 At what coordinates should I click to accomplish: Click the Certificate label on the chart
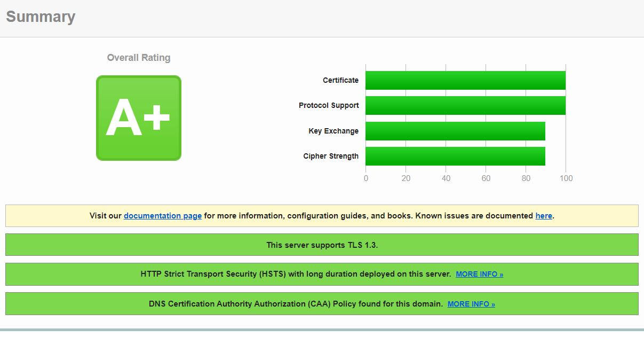point(340,80)
